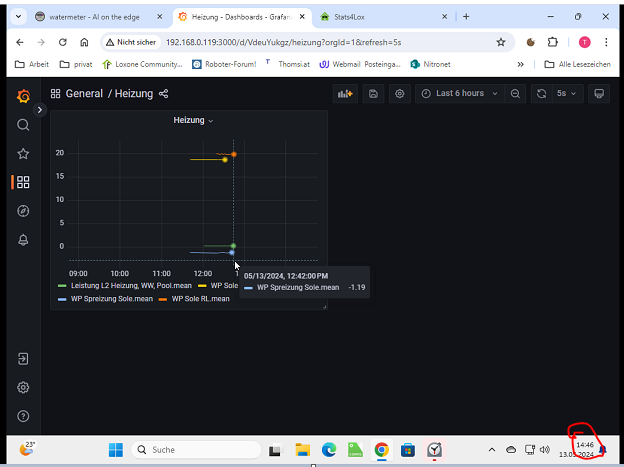Click the Dashboards grid icon in sidebar
The height and width of the screenshot is (467, 624).
23,182
